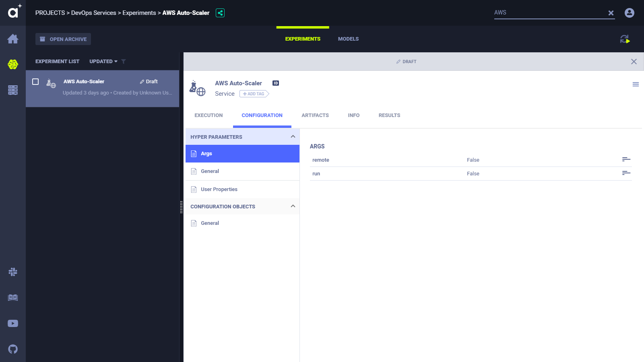Open the Updated sort dropdown

[x=103, y=62]
